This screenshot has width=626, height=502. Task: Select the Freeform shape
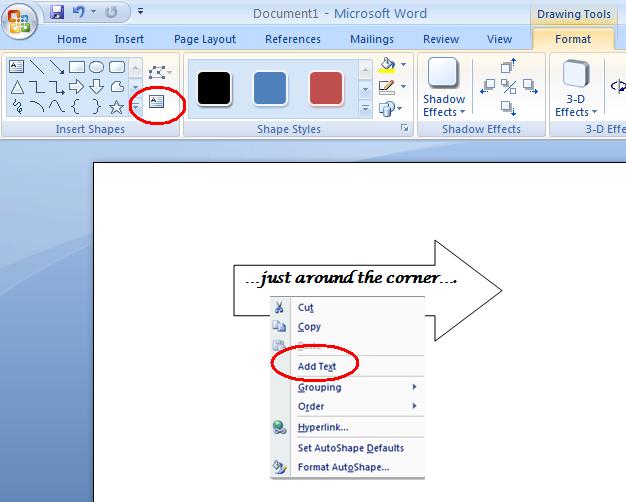[117, 86]
